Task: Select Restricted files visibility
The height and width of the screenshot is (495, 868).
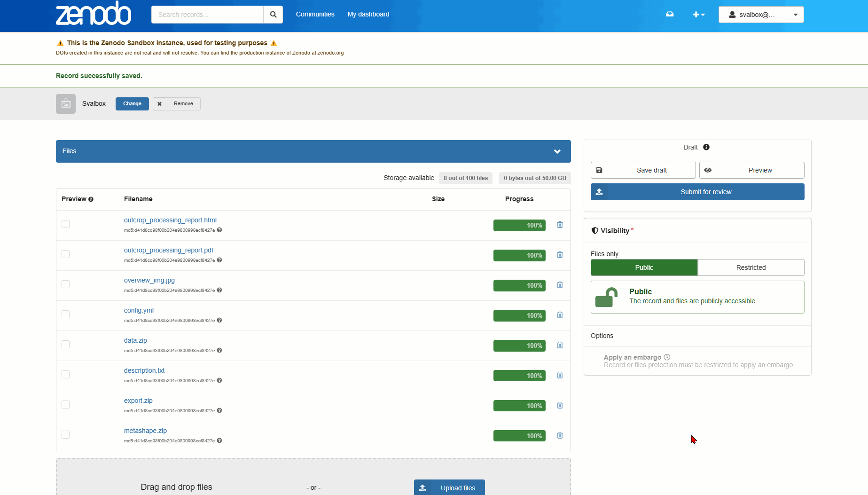Action: pos(751,267)
